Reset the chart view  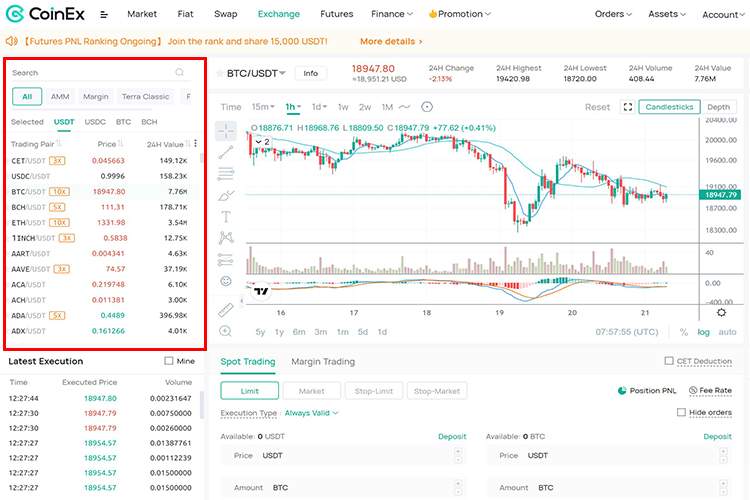click(x=597, y=107)
